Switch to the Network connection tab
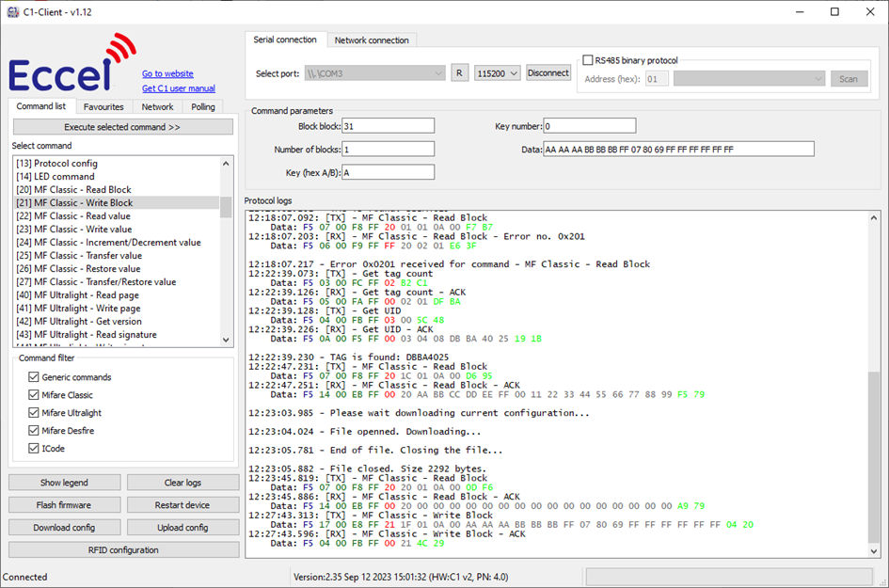Image resolution: width=889 pixels, height=588 pixels. point(372,40)
